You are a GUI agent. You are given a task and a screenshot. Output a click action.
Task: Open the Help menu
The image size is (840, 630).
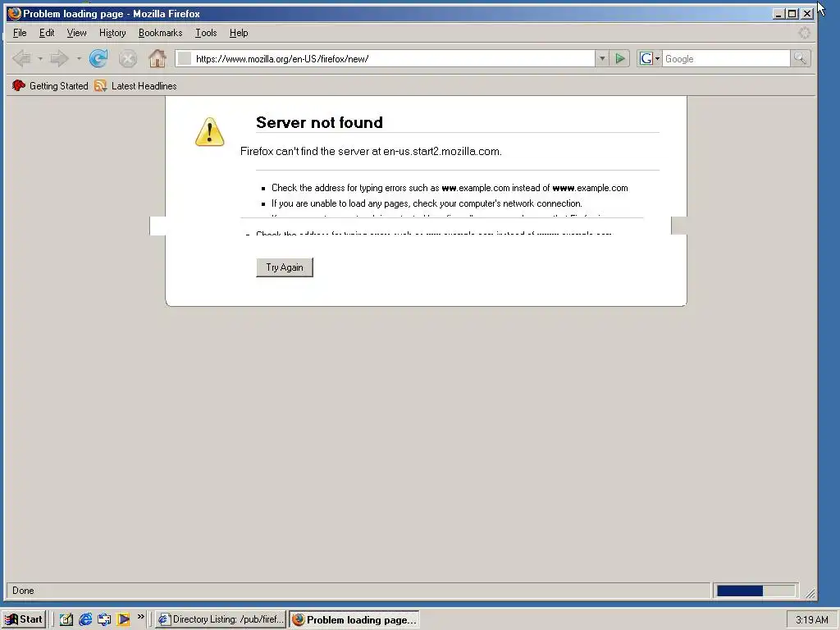tap(239, 33)
